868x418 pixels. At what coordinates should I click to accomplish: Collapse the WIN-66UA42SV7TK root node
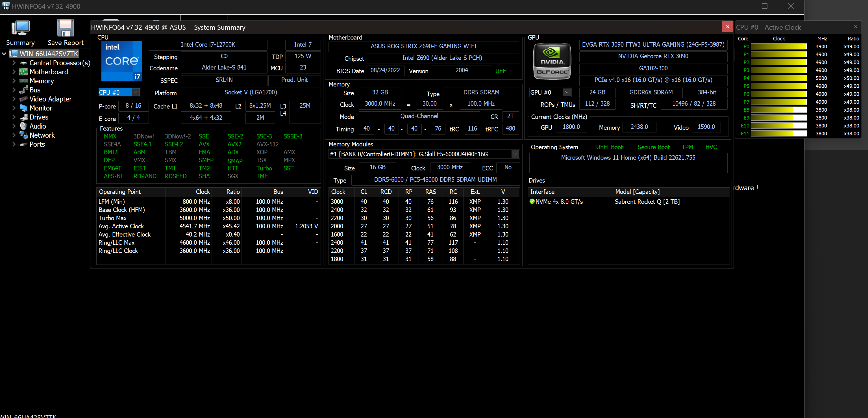point(4,54)
